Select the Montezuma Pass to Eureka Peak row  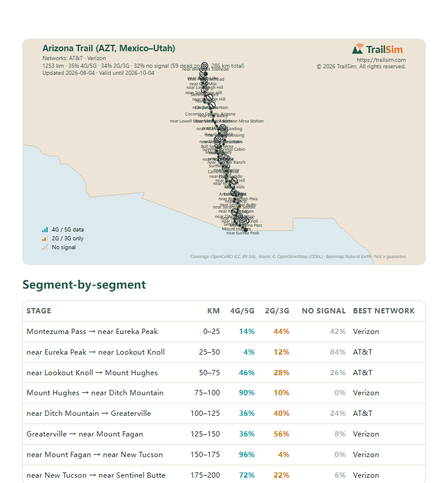click(224, 332)
